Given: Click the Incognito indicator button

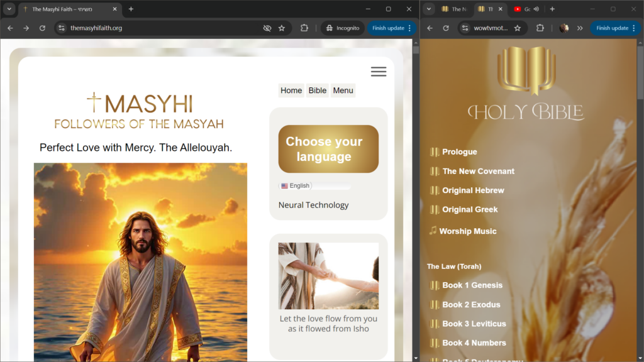Looking at the screenshot, I should tap(342, 28).
